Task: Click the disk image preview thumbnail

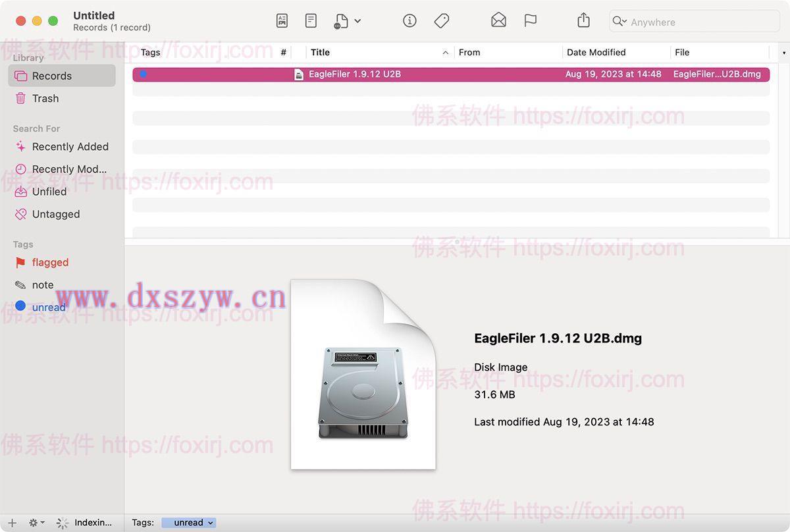Action: [x=363, y=374]
